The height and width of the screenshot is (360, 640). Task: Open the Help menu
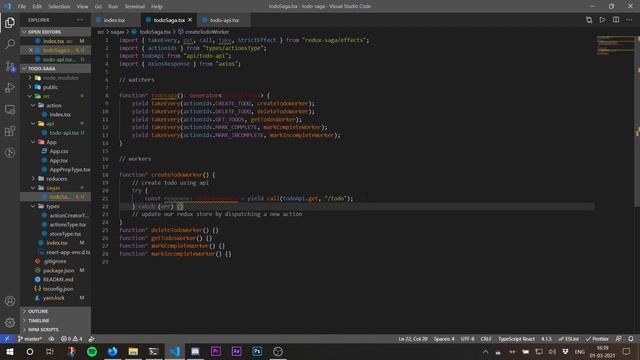pos(157,6)
